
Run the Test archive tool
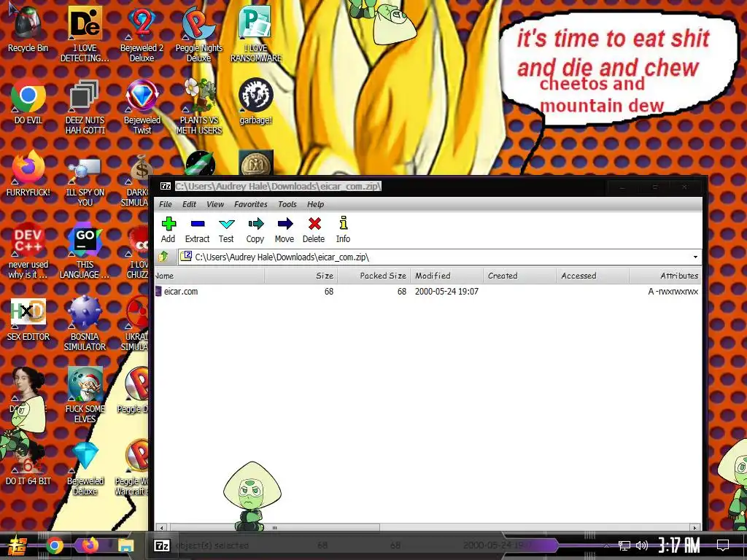[x=226, y=230]
